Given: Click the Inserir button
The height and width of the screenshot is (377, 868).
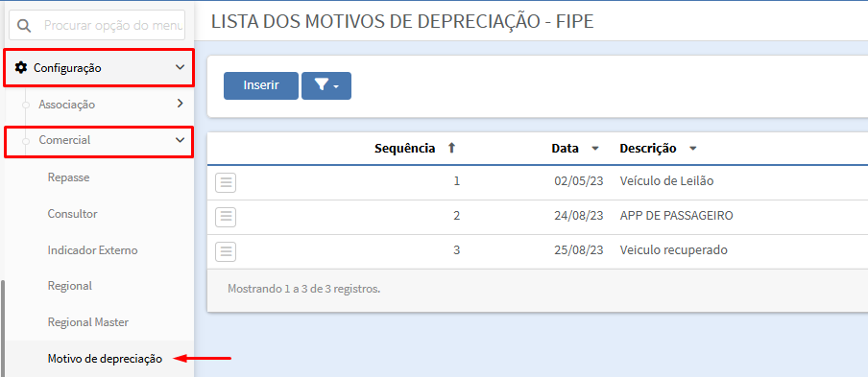Looking at the screenshot, I should pyautogui.click(x=261, y=85).
